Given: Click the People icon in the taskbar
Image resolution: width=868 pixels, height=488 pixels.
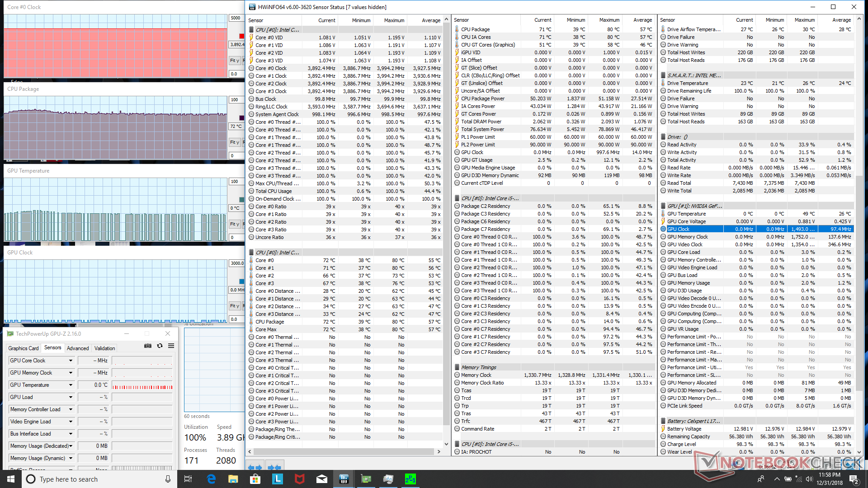Looking at the screenshot, I should coord(761,479).
